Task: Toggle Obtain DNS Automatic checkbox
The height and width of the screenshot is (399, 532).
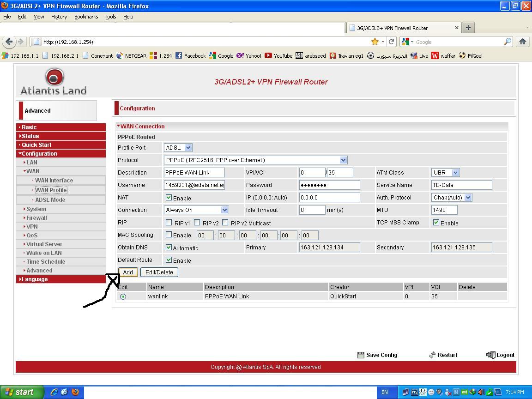Action: [x=168, y=248]
